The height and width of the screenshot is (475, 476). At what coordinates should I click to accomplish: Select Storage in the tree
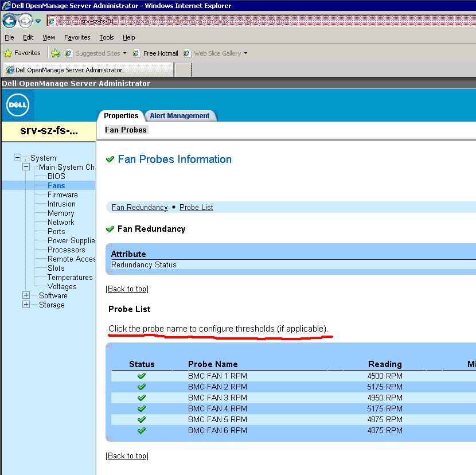[52, 305]
